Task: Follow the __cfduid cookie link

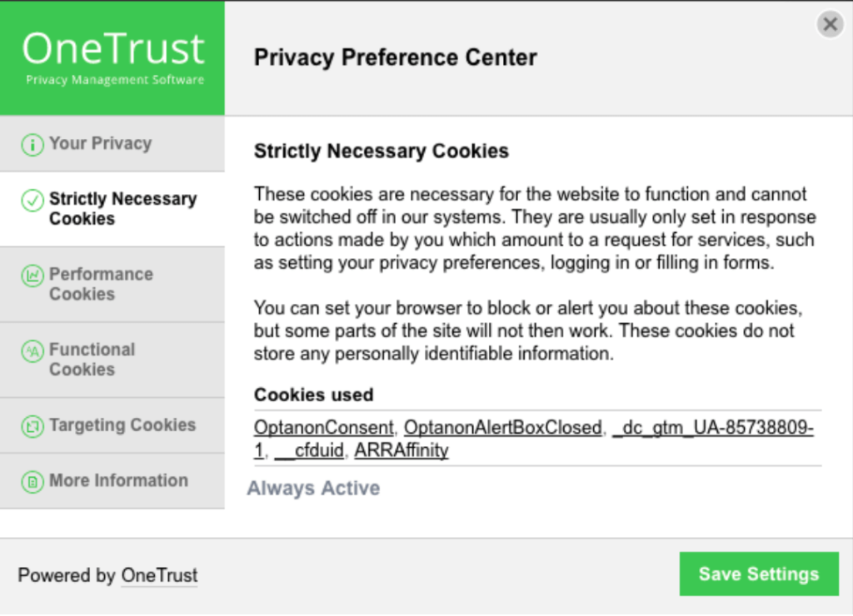Action: (x=310, y=450)
